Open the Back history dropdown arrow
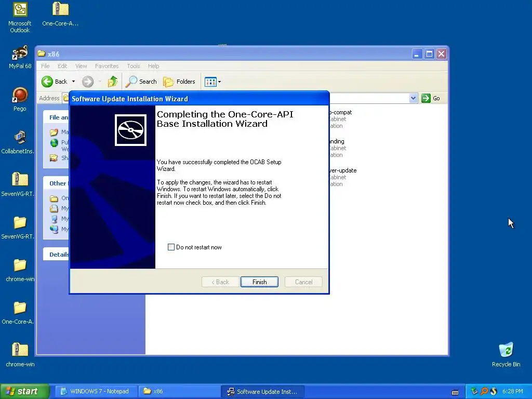The image size is (532, 399). (x=73, y=82)
